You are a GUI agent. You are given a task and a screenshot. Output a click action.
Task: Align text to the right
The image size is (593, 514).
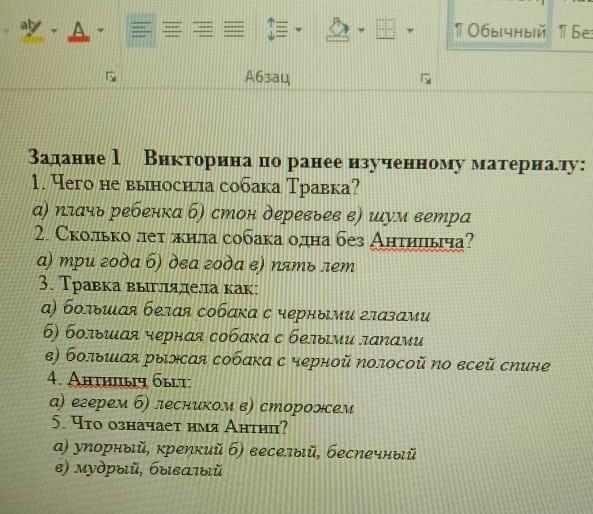pyautogui.click(x=203, y=30)
